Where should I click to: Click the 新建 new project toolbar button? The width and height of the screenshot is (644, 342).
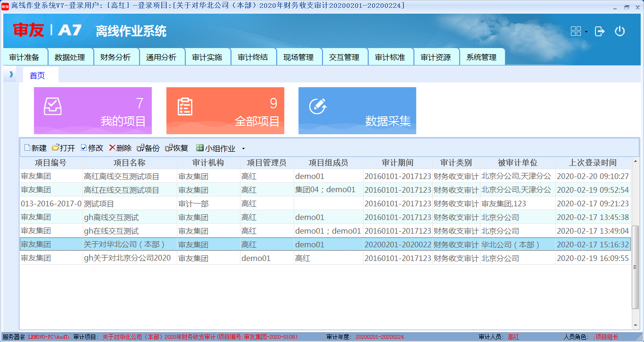click(35, 148)
